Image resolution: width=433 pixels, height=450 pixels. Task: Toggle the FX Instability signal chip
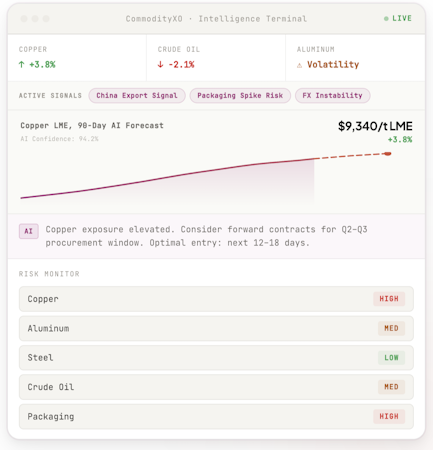pos(332,96)
